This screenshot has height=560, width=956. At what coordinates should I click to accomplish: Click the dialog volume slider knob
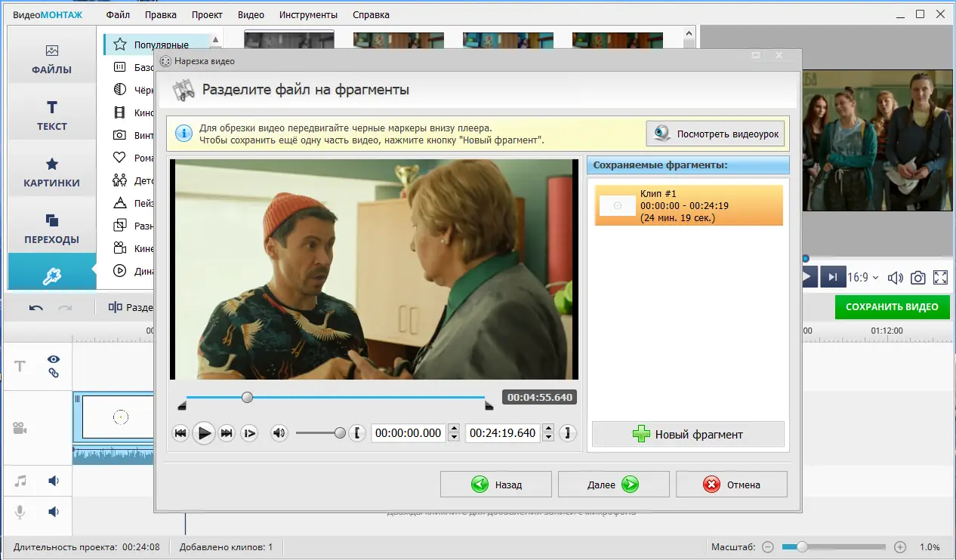pyautogui.click(x=340, y=433)
